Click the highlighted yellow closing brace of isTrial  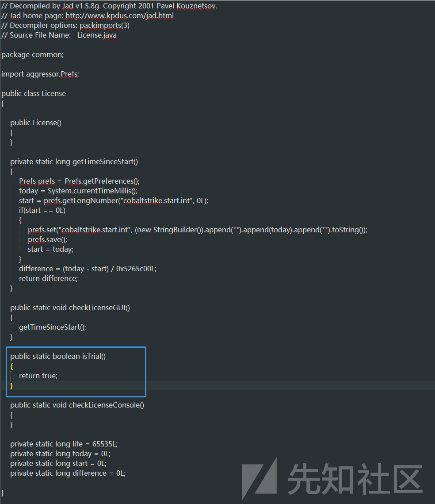pyautogui.click(x=11, y=385)
